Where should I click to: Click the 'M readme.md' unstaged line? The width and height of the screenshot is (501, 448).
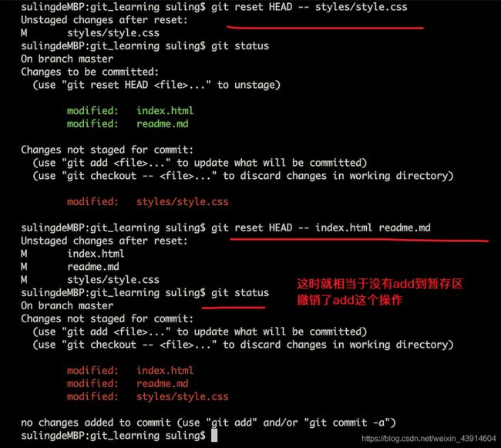click(70, 267)
